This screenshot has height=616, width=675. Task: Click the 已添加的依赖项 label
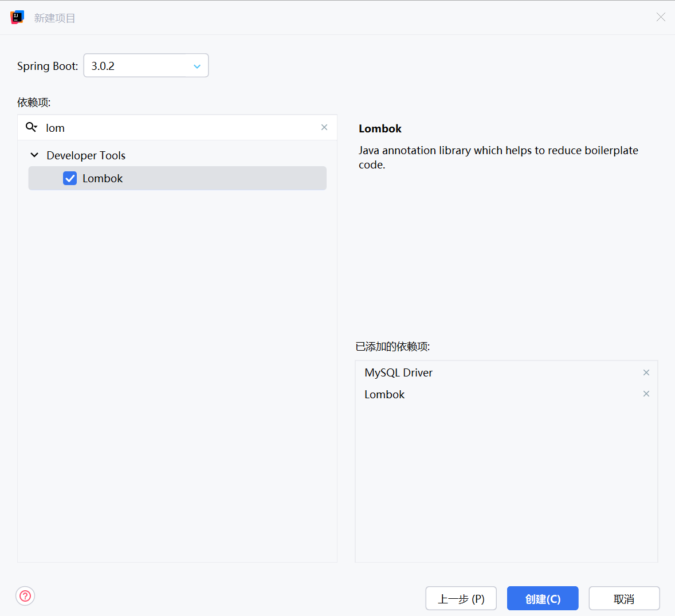pyautogui.click(x=393, y=347)
